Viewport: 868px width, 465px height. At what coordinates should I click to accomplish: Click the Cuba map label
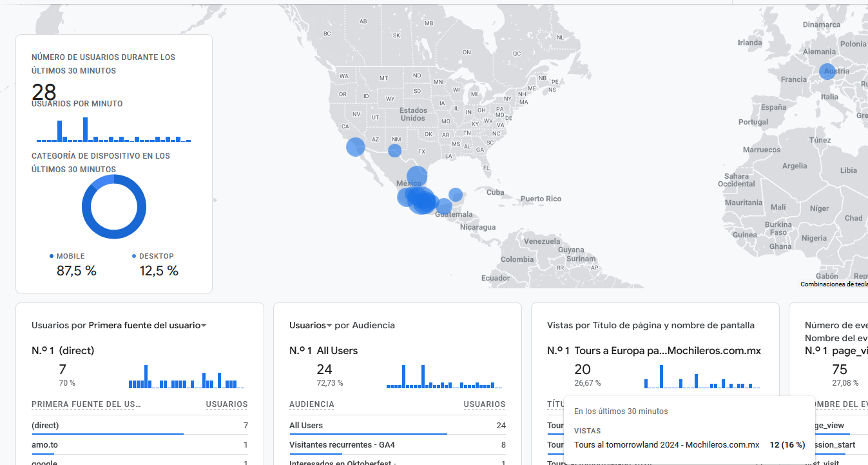495,192
